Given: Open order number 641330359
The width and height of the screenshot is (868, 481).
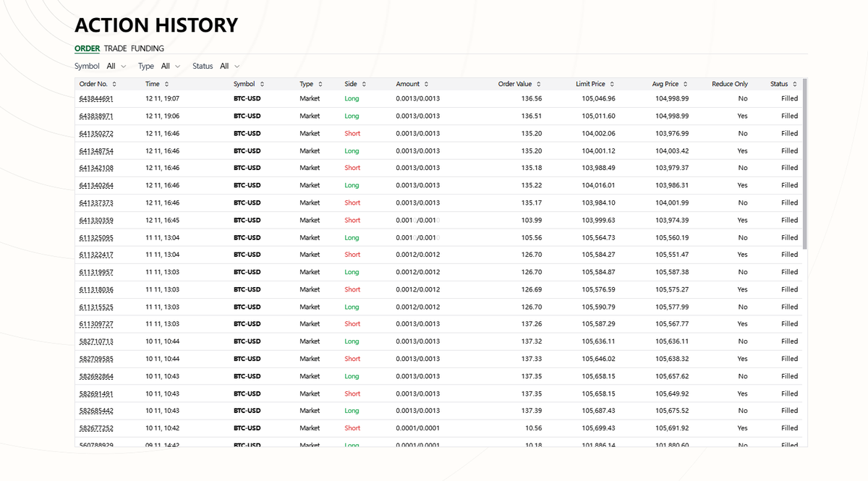Looking at the screenshot, I should 96,220.
